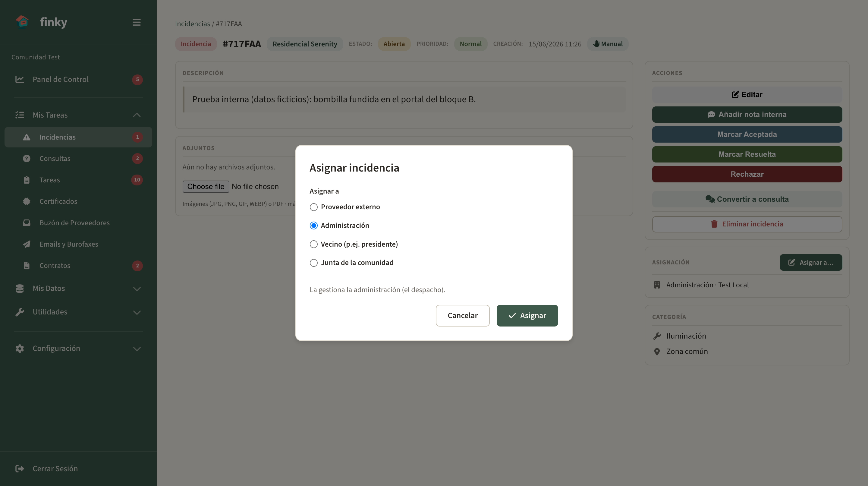The height and width of the screenshot is (486, 868).
Task: Toggle the sidebar hamburger menu icon
Action: 137,22
